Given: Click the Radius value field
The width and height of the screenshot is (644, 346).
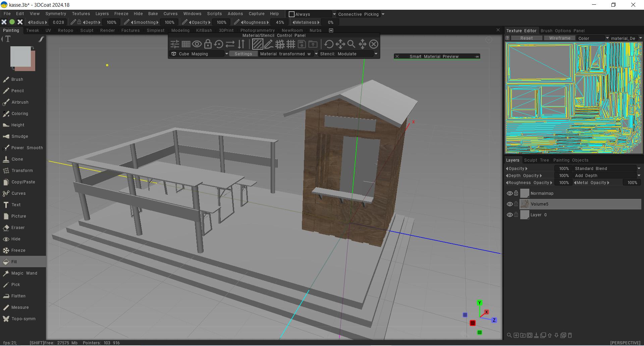Looking at the screenshot, I should pos(58,22).
